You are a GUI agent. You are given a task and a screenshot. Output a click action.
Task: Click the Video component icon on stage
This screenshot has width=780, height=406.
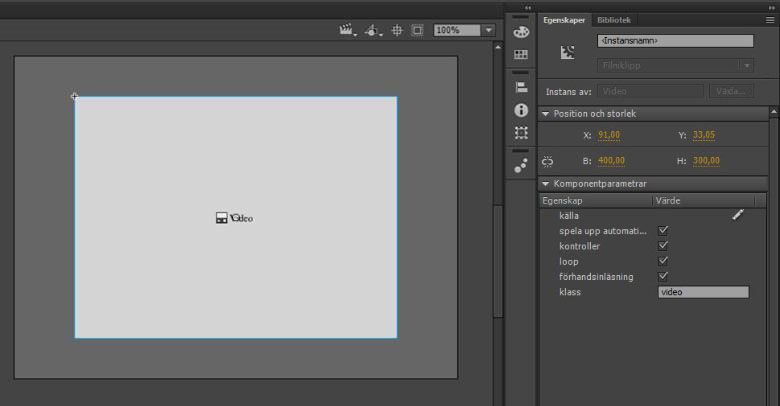[x=221, y=218]
